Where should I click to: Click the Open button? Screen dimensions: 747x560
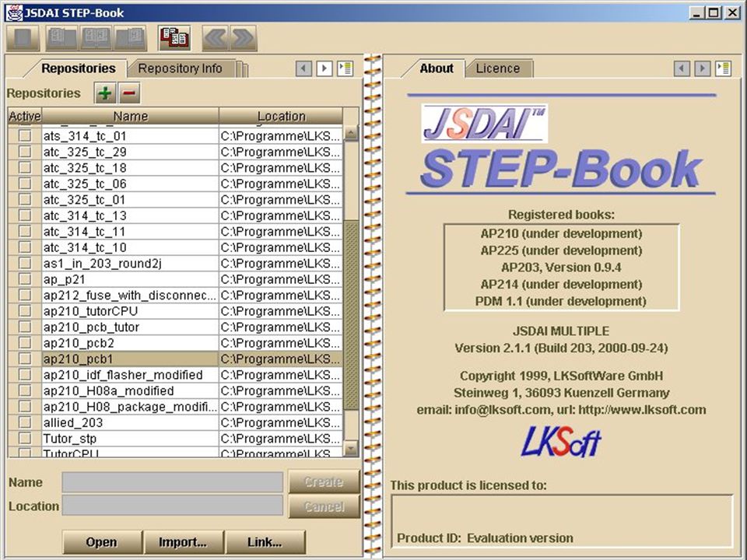[x=102, y=542]
